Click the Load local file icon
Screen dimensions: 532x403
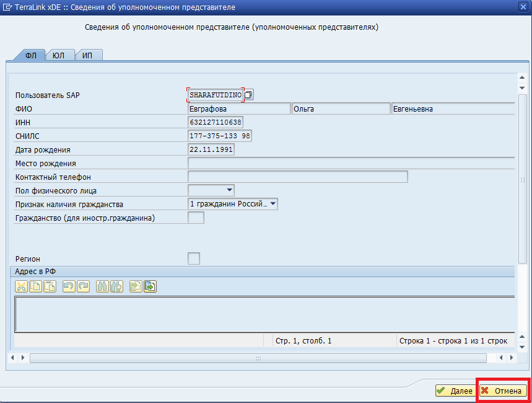136,286
